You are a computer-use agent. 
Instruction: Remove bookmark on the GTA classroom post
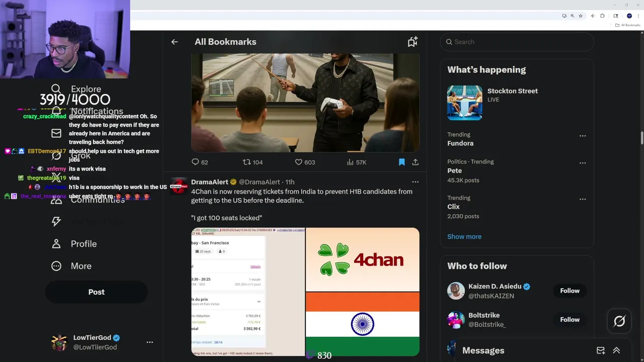401,162
